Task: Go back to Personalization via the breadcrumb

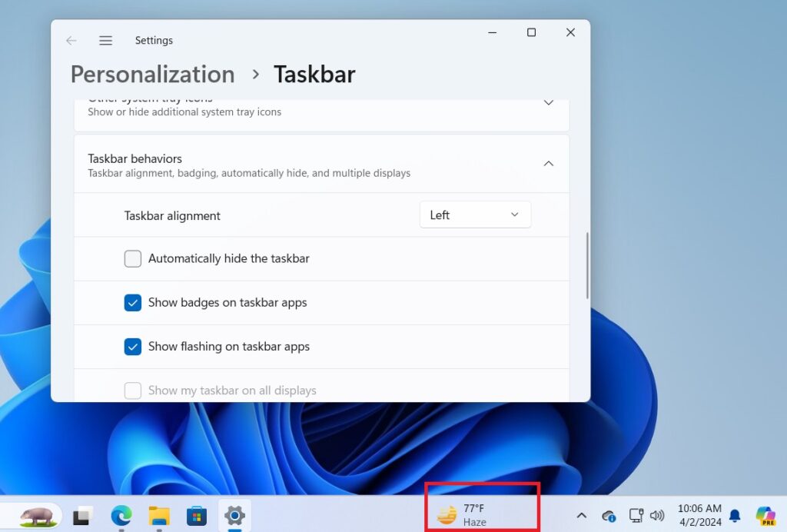Action: 151,74
